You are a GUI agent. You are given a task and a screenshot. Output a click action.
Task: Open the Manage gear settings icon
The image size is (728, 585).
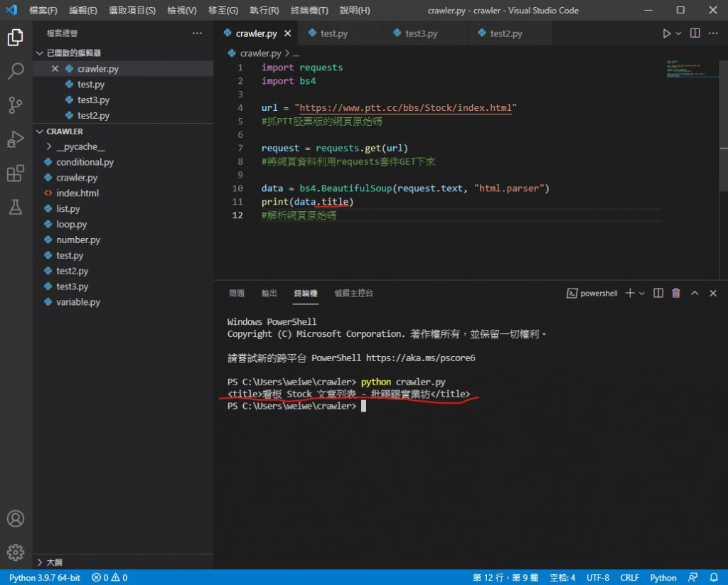(x=16, y=552)
